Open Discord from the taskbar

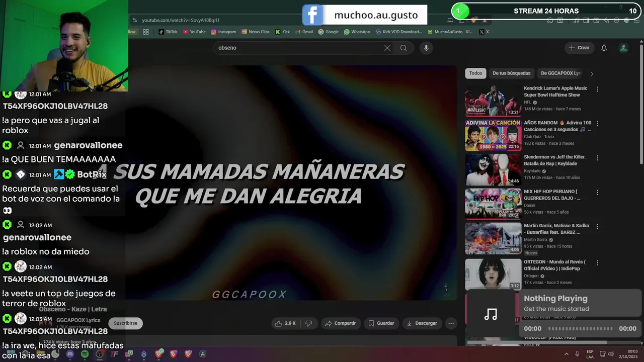tap(70, 354)
